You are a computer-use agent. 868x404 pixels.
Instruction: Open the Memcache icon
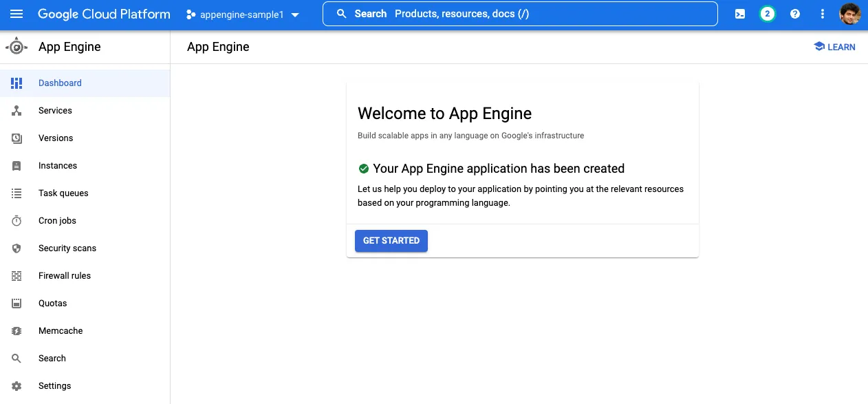[x=16, y=330]
